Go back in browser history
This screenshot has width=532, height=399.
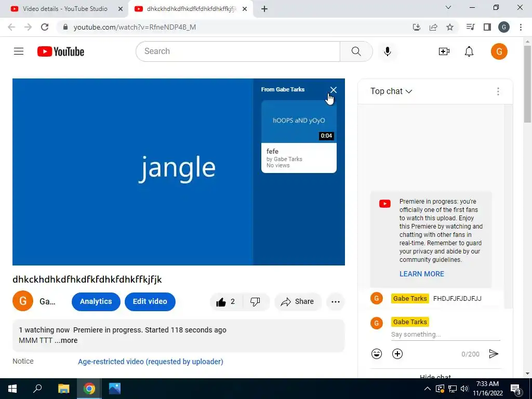click(x=11, y=27)
